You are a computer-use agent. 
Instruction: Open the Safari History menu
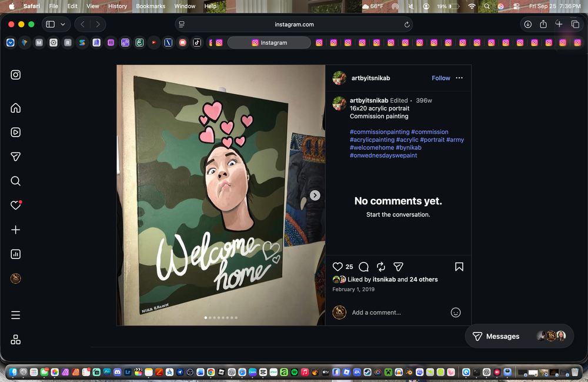[x=118, y=6]
